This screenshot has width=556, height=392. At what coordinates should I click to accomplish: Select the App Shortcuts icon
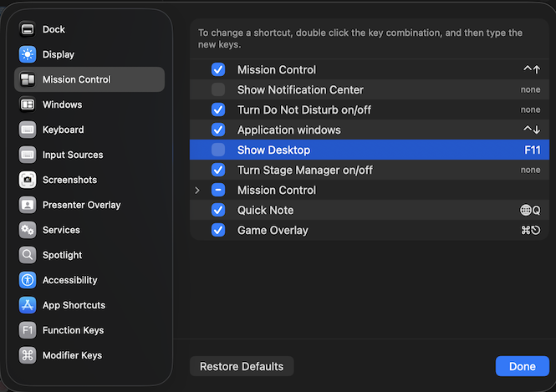[x=28, y=305]
